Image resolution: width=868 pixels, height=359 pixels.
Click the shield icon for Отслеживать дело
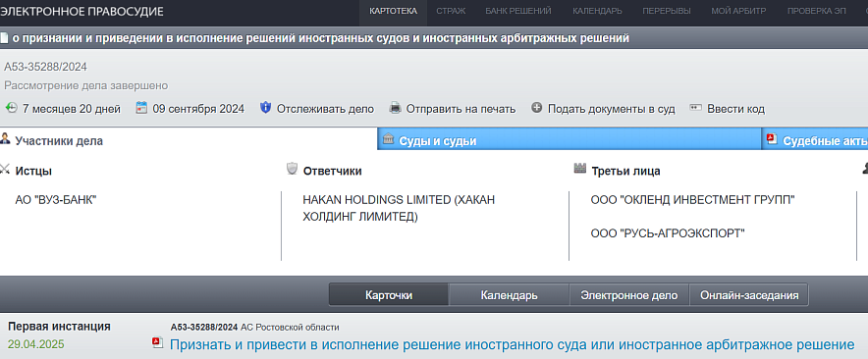(x=266, y=108)
